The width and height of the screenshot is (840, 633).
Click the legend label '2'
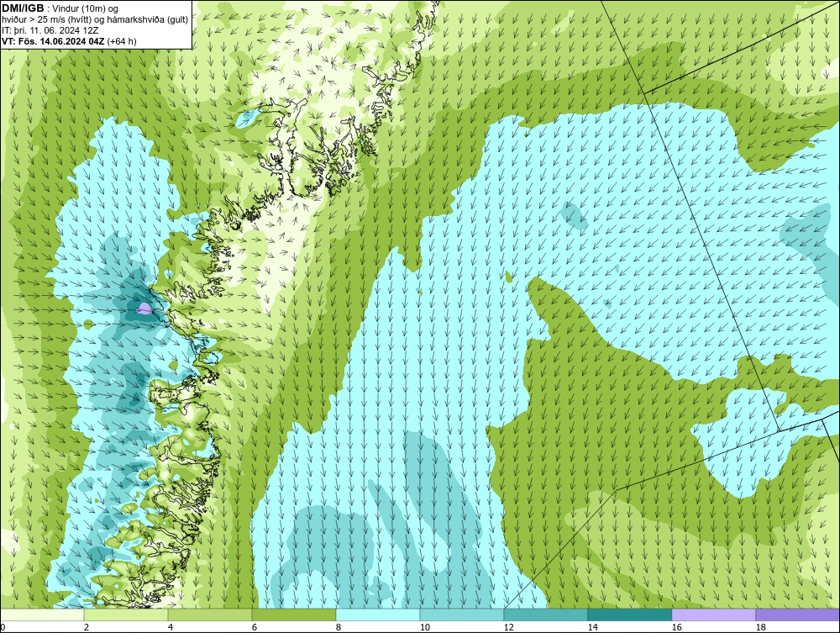87,627
